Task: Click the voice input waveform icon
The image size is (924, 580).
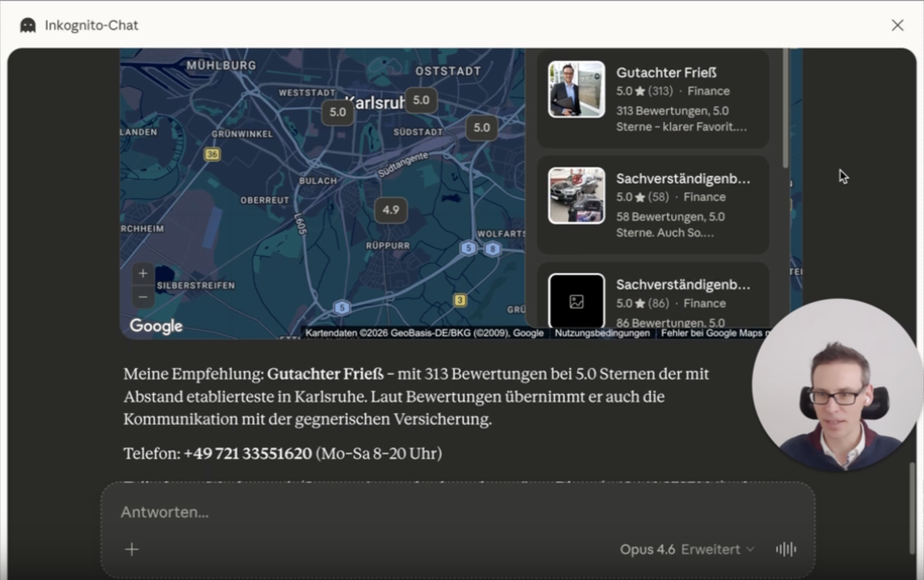Action: 786,549
